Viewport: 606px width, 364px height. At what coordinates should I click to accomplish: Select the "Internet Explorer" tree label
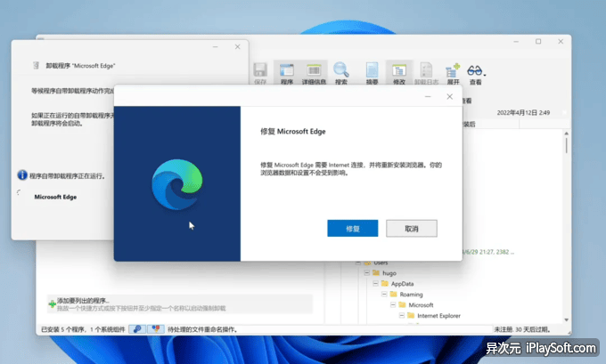click(x=438, y=316)
